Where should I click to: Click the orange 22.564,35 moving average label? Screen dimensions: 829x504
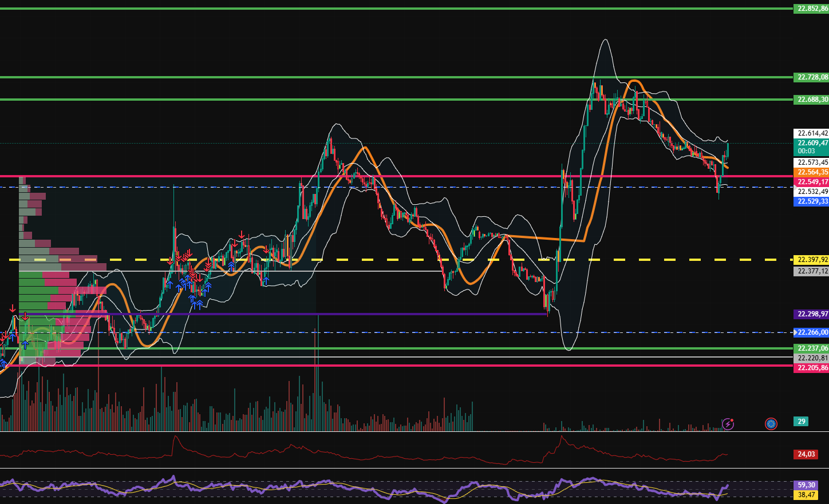coord(812,172)
